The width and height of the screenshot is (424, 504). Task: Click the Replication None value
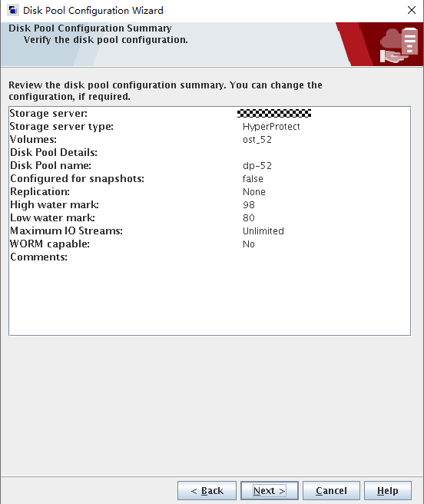tap(254, 192)
